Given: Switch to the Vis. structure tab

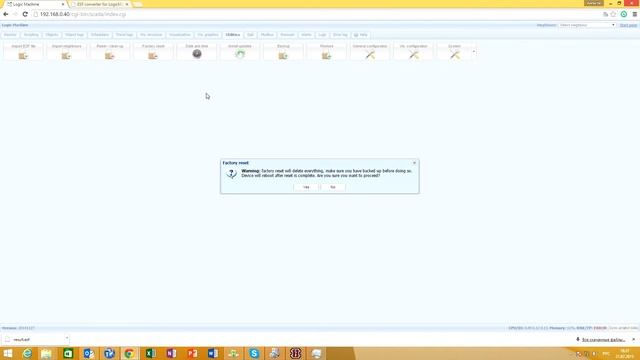Looking at the screenshot, I should 151,35.
